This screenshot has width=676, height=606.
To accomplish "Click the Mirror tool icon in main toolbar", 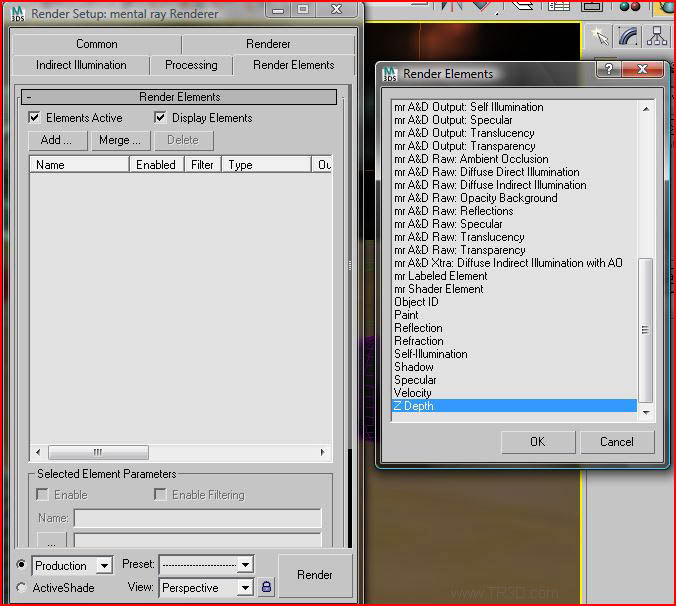I will (x=451, y=5).
